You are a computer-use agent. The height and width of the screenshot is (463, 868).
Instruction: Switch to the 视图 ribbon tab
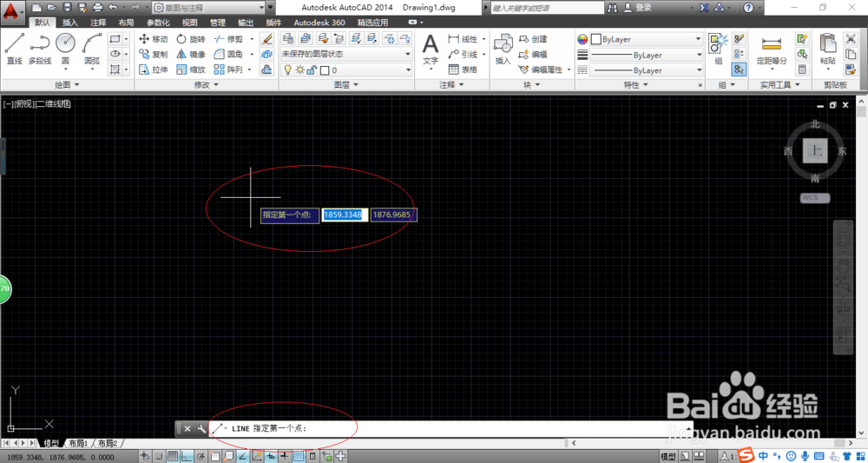tap(189, 23)
